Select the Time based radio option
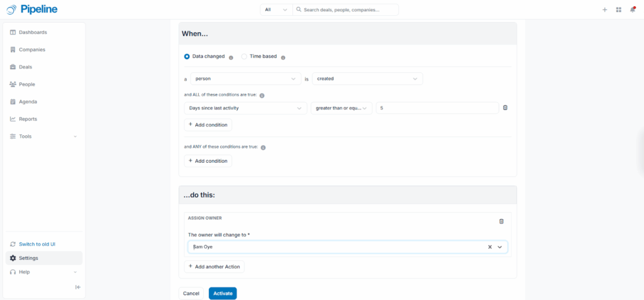This screenshot has height=300, width=644. point(244,57)
